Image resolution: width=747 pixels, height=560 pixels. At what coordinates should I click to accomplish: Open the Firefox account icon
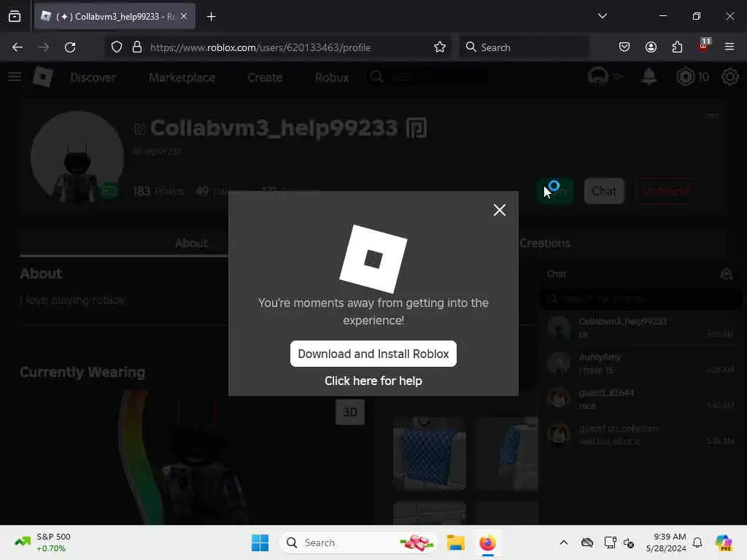651,47
